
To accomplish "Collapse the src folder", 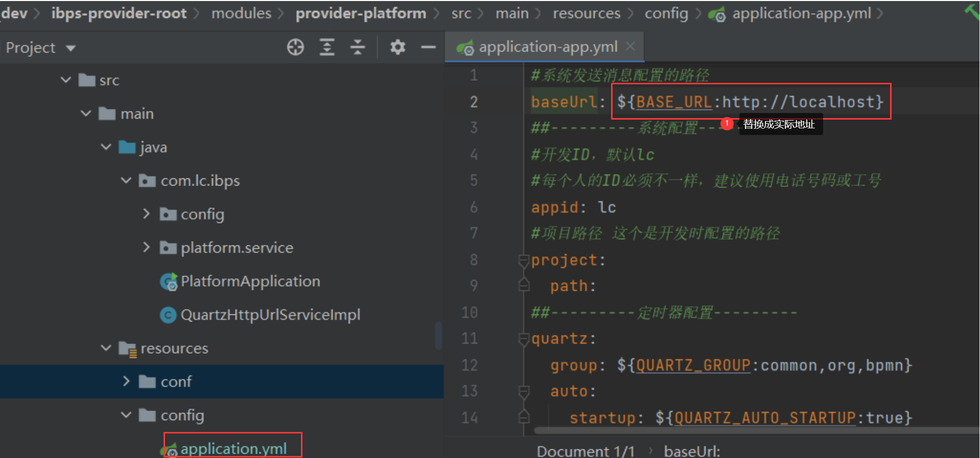I will coord(66,80).
